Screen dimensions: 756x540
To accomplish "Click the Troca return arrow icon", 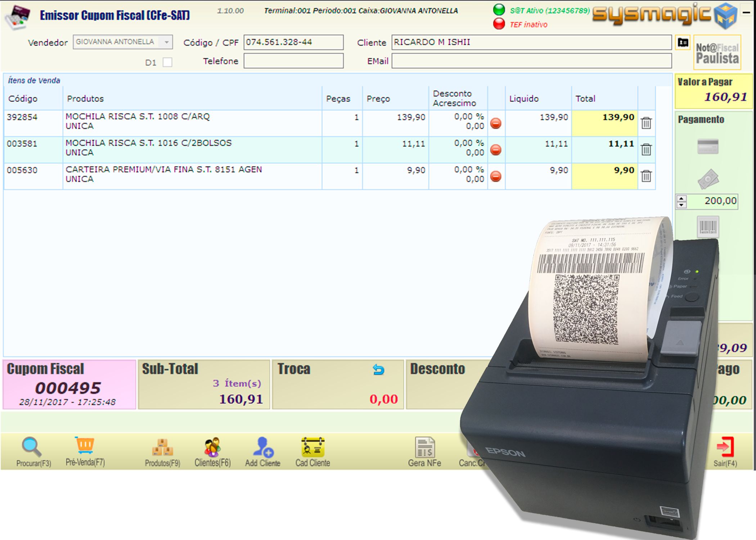I will (x=379, y=370).
